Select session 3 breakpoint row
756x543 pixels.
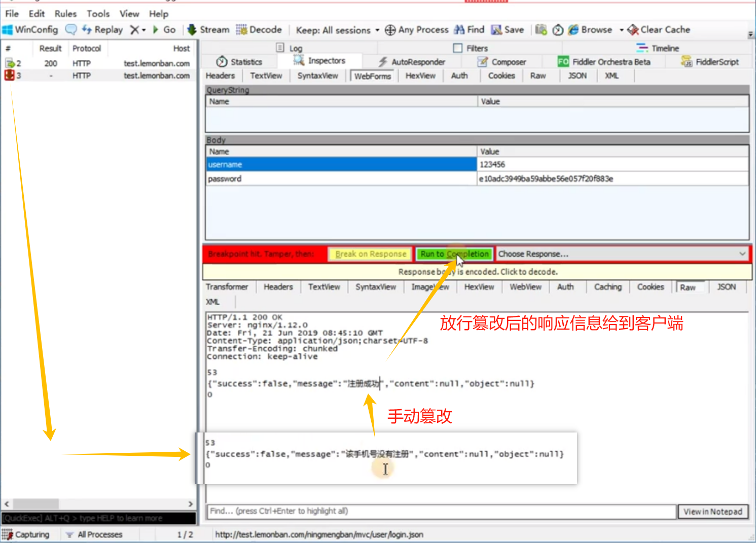click(x=98, y=76)
